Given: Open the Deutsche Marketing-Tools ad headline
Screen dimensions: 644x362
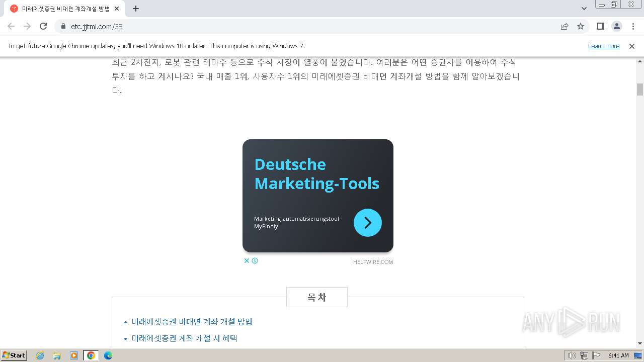Looking at the screenshot, I should (317, 174).
